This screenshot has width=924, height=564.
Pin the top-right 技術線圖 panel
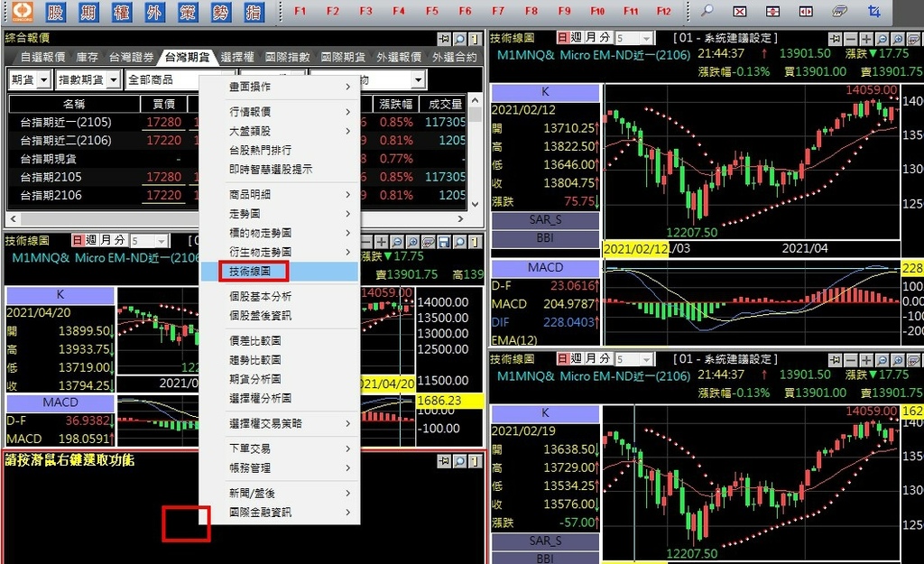[835, 39]
